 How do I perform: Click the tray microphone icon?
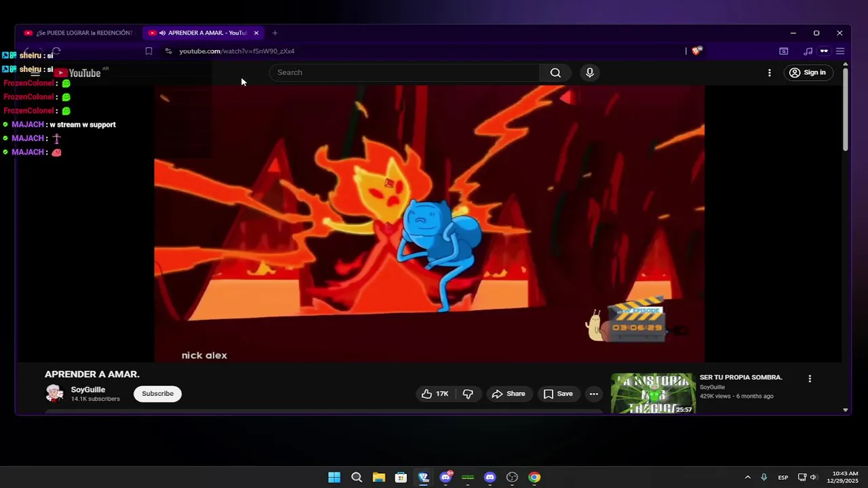click(x=764, y=477)
